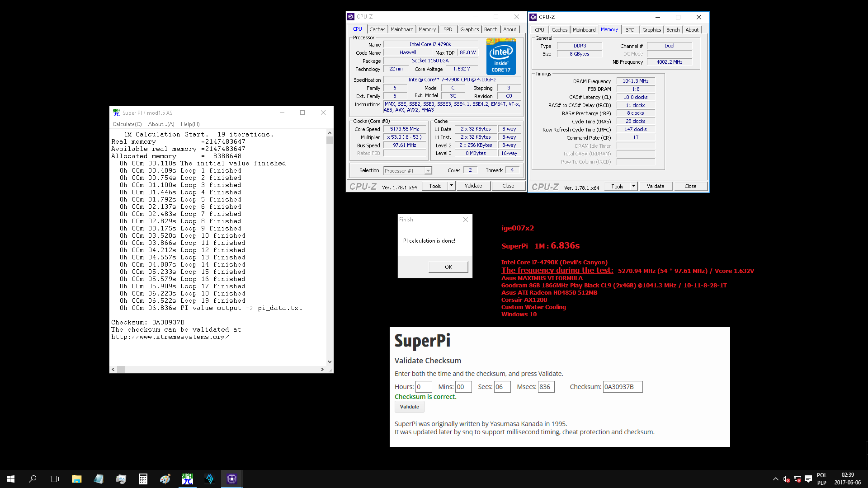Open Bench tab in right CPU-Z
Image resolution: width=868 pixels, height=488 pixels.
coord(673,30)
